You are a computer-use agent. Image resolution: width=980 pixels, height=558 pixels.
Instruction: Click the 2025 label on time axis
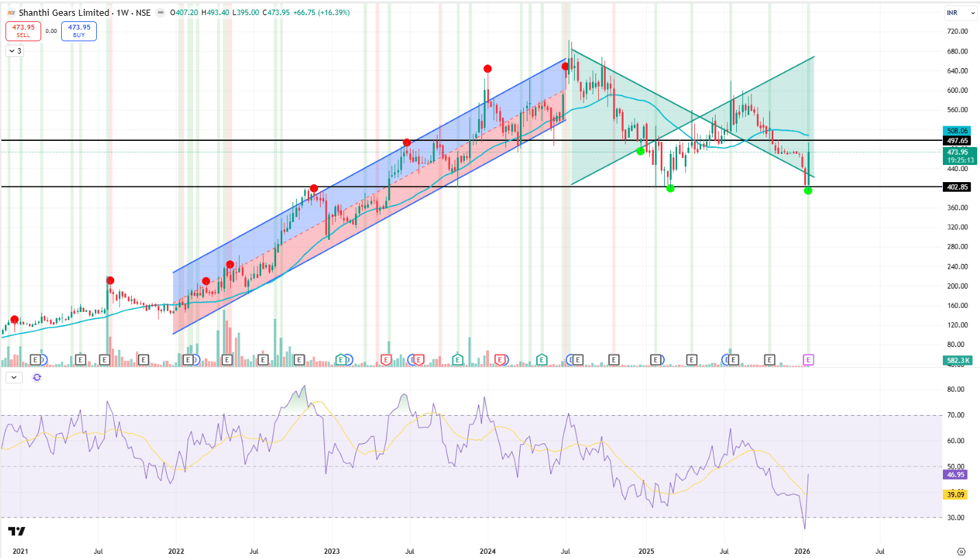pos(646,551)
